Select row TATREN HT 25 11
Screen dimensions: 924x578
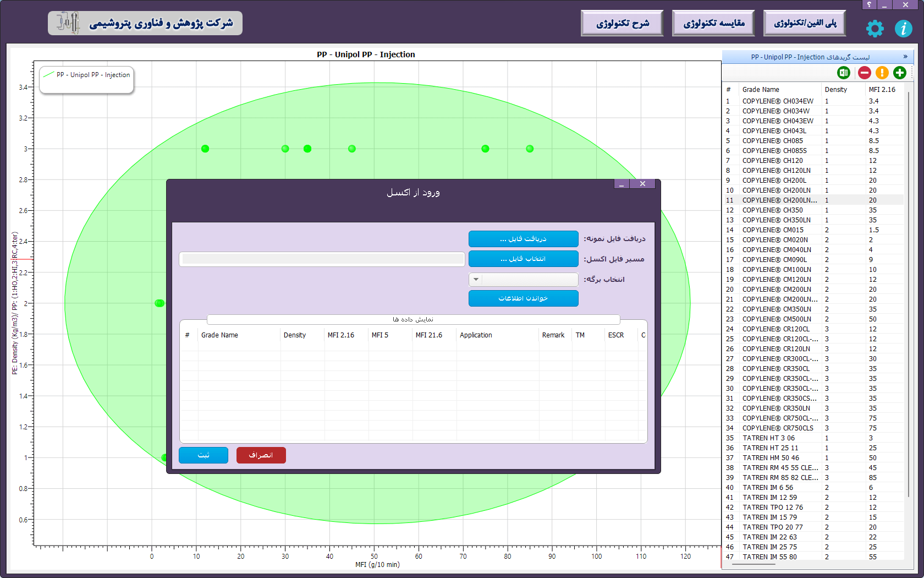point(814,448)
